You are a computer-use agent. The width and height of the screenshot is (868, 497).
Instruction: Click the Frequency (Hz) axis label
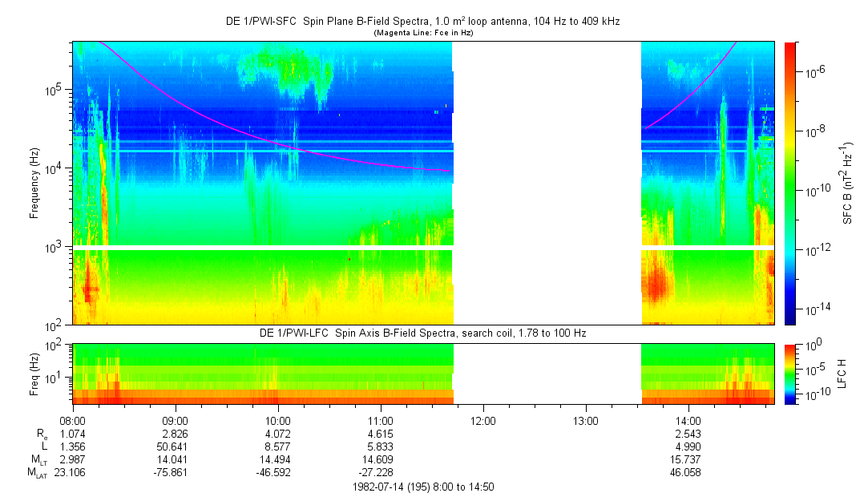pyautogui.click(x=34, y=184)
